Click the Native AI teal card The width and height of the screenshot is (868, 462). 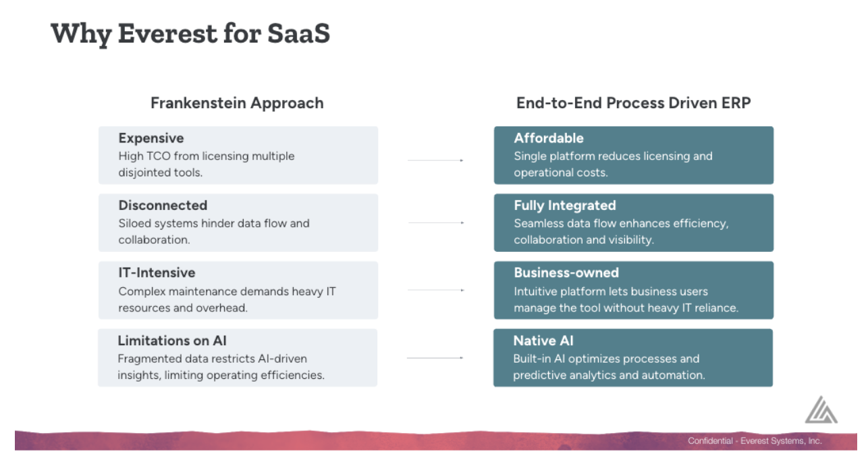pyautogui.click(x=633, y=358)
